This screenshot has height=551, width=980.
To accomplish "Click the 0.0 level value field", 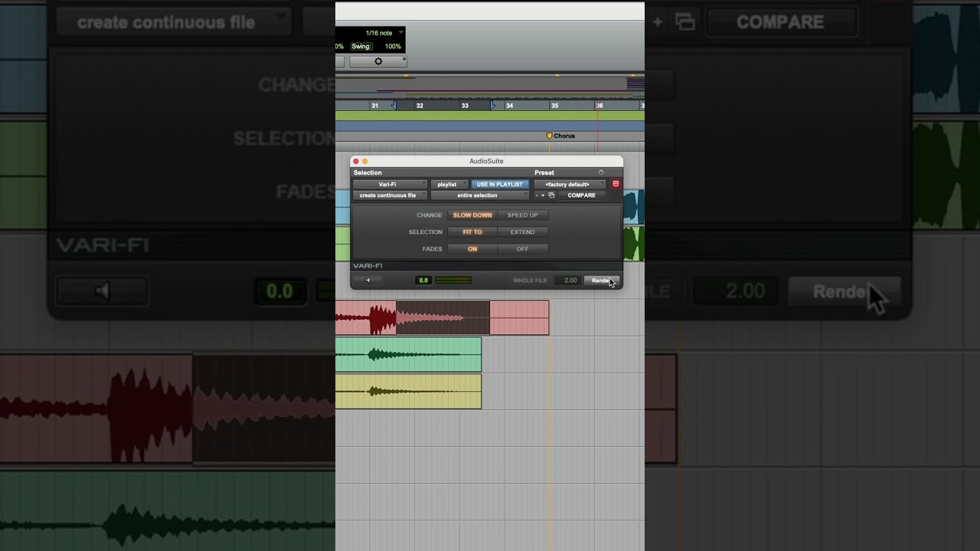I will pyautogui.click(x=423, y=280).
